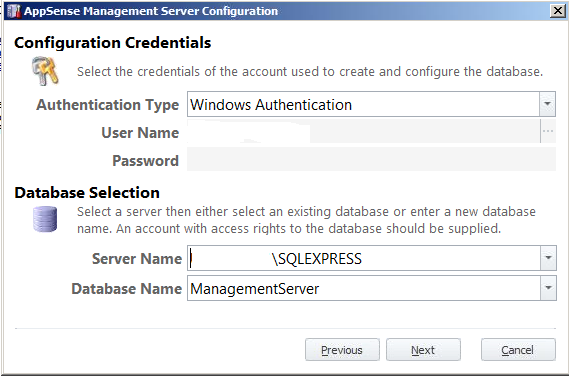Screen dimensions: 569x376
Task: Click the AppSense title bar application icon
Action: (13, 11)
